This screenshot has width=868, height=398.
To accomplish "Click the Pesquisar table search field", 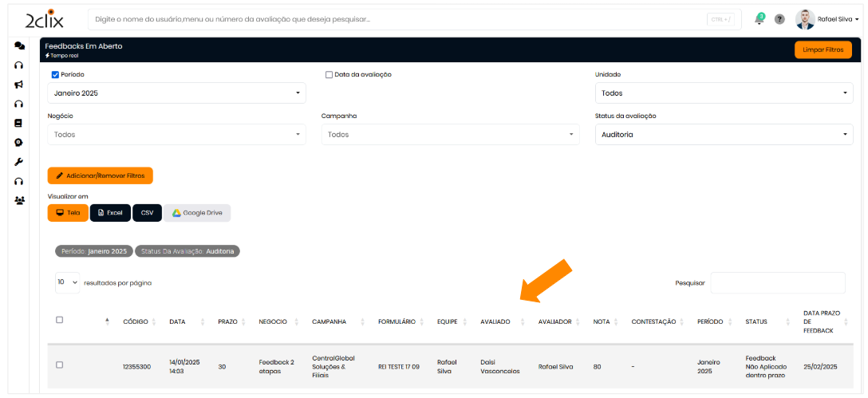I will [777, 282].
